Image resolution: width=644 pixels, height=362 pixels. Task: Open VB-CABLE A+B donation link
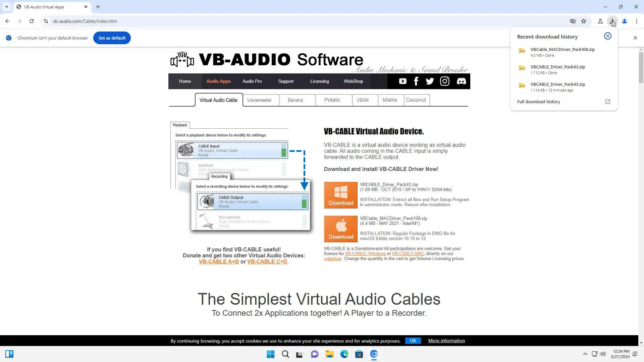click(x=219, y=261)
